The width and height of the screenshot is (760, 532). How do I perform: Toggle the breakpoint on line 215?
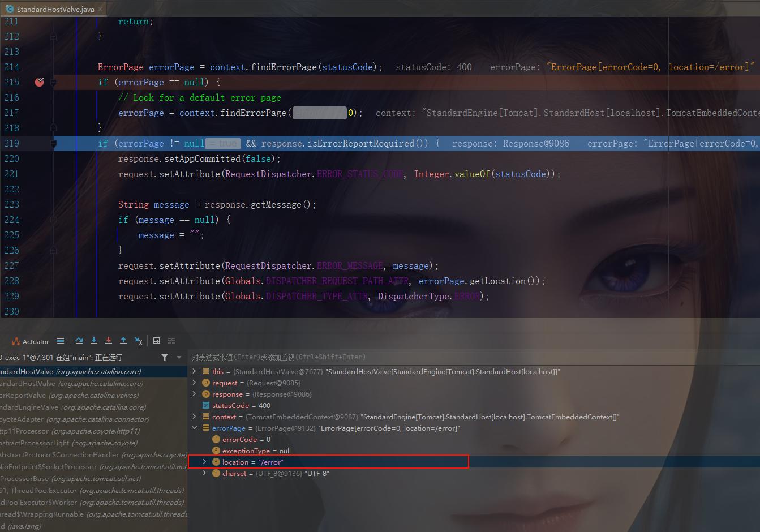(x=39, y=82)
